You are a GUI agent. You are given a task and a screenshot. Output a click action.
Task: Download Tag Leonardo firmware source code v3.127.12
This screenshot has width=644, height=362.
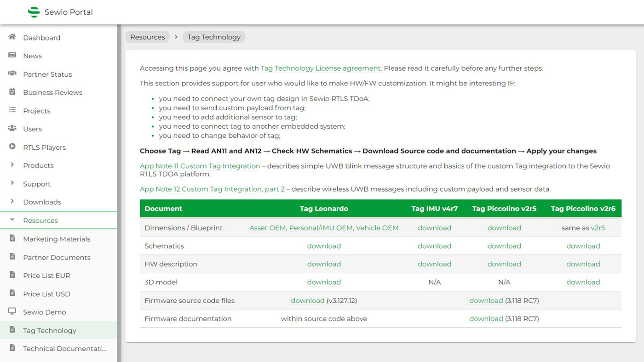tap(307, 300)
